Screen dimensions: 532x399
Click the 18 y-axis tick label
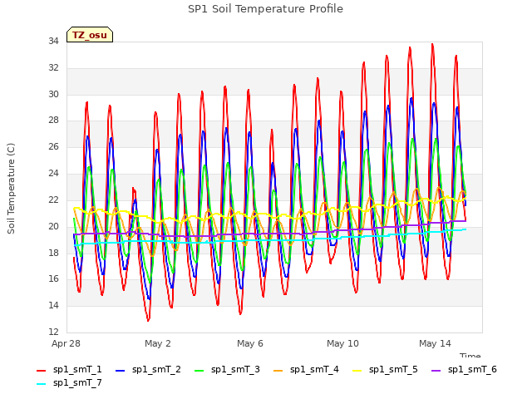(53, 253)
